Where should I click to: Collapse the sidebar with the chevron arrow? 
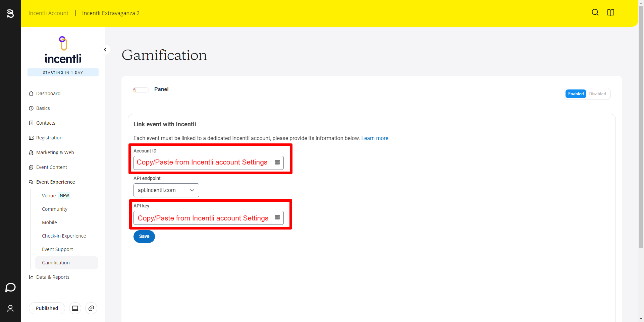[x=105, y=50]
